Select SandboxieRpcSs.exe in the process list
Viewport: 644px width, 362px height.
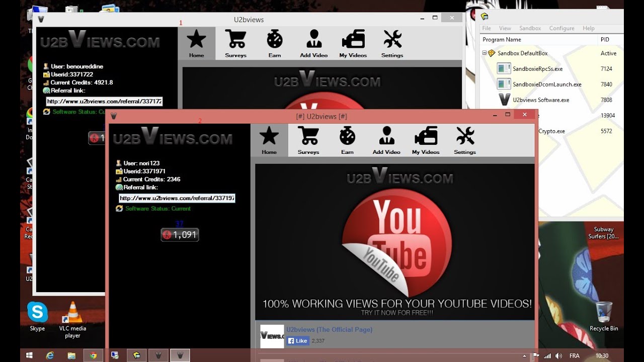(x=537, y=69)
